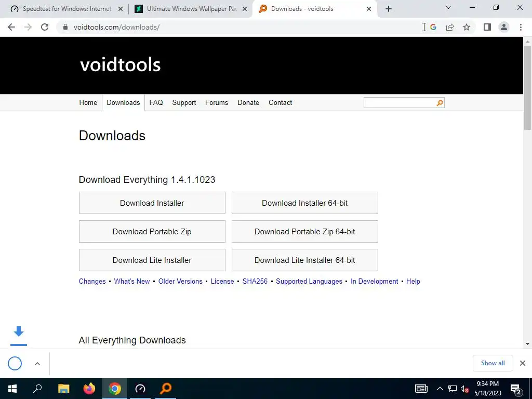Screen dimensions: 532x399
Task: Click the downloading file circle icon
Action: (x=15, y=363)
